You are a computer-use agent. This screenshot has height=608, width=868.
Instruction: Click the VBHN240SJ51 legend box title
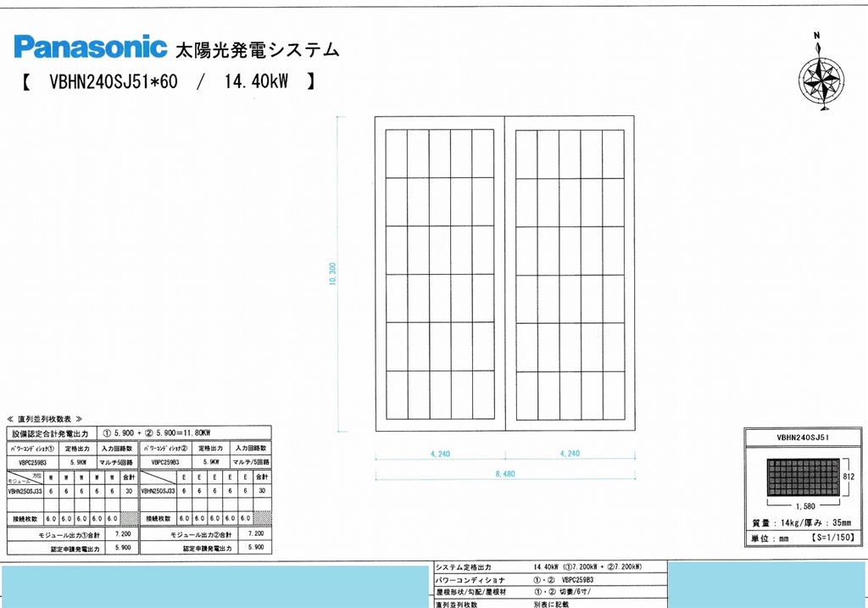[x=803, y=438]
